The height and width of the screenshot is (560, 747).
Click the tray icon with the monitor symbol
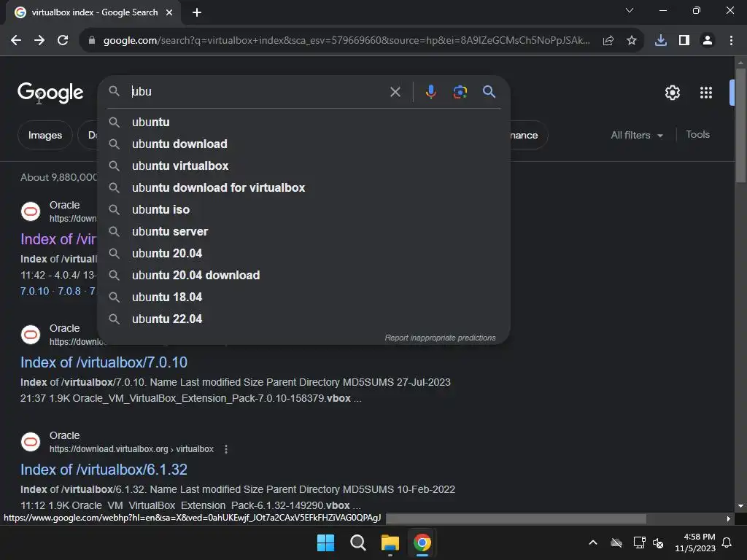point(639,542)
